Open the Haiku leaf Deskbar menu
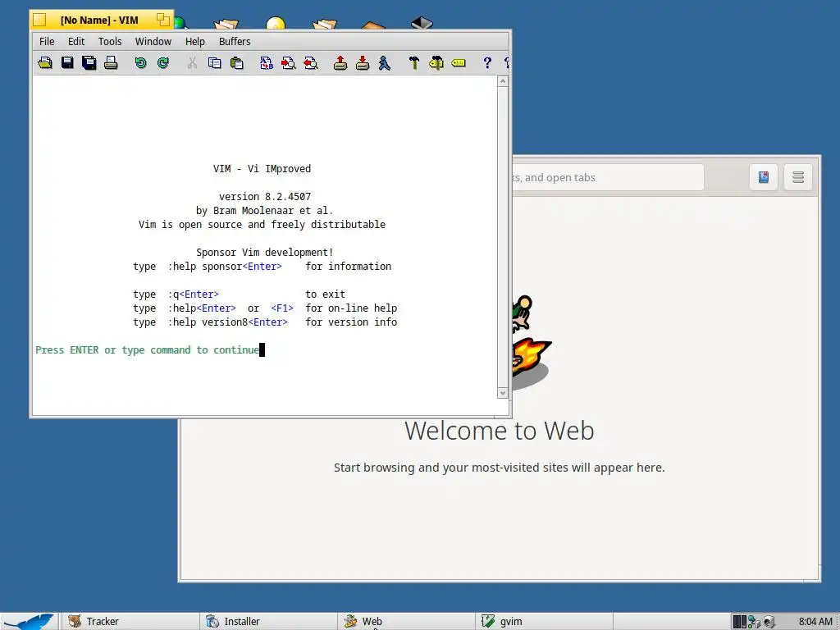Viewport: 840px width, 630px height. (x=30, y=622)
